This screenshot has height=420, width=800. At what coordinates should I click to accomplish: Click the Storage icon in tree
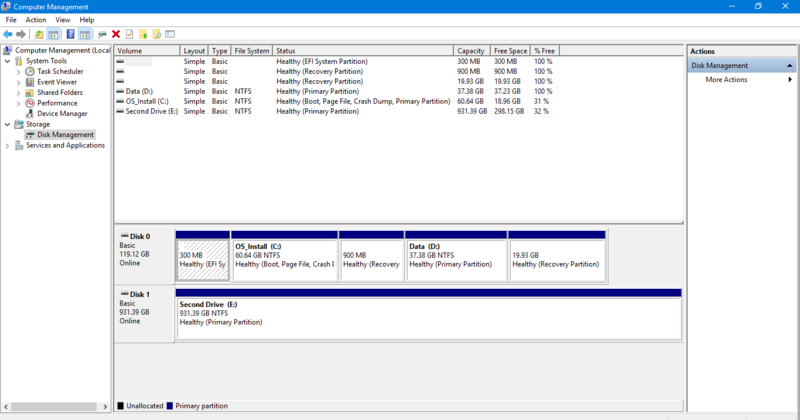[19, 125]
